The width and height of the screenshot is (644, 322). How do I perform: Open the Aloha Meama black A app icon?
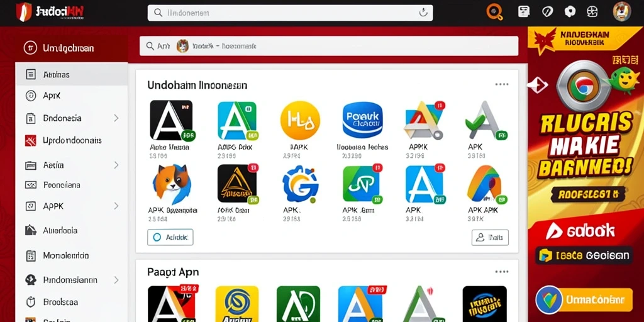click(x=172, y=120)
